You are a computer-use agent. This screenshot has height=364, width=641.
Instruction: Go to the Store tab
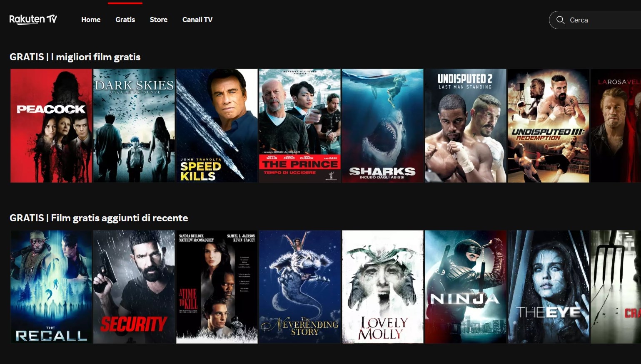coord(159,20)
